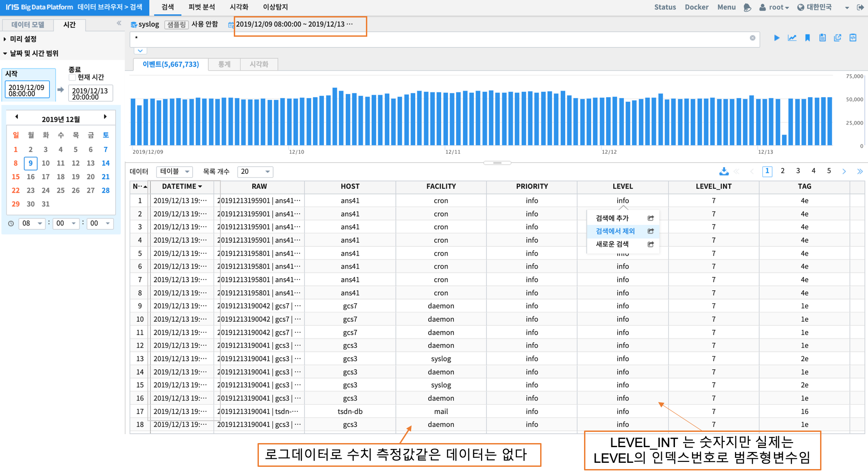The height and width of the screenshot is (474, 868).
Task: Click icon beside '검색에서 제외' menu entry
Action: click(651, 231)
